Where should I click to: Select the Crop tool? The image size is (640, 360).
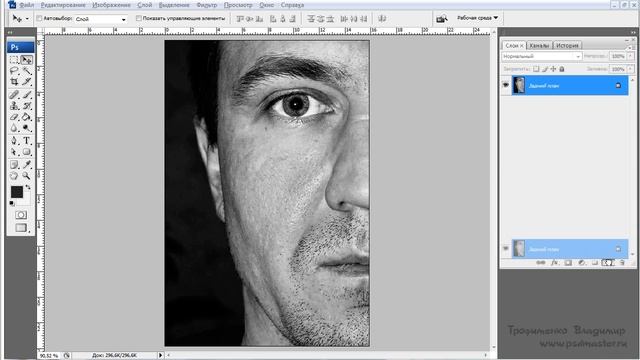[x=14, y=82]
